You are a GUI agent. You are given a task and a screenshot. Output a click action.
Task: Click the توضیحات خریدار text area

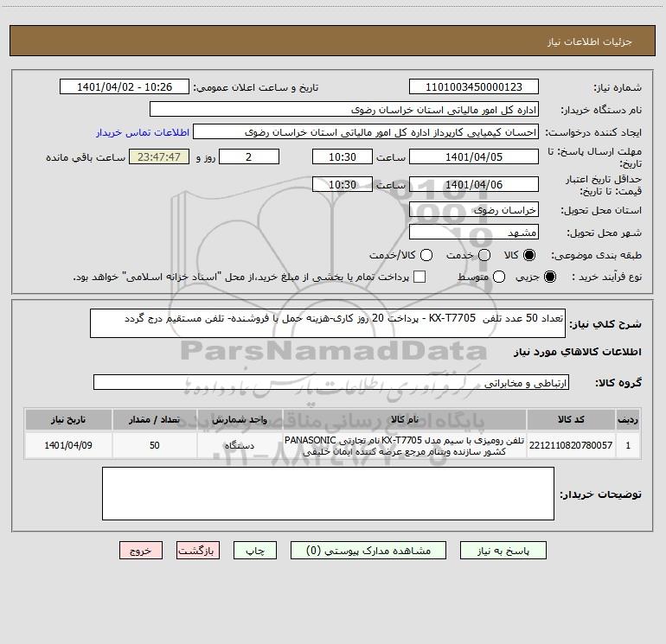(x=328, y=494)
